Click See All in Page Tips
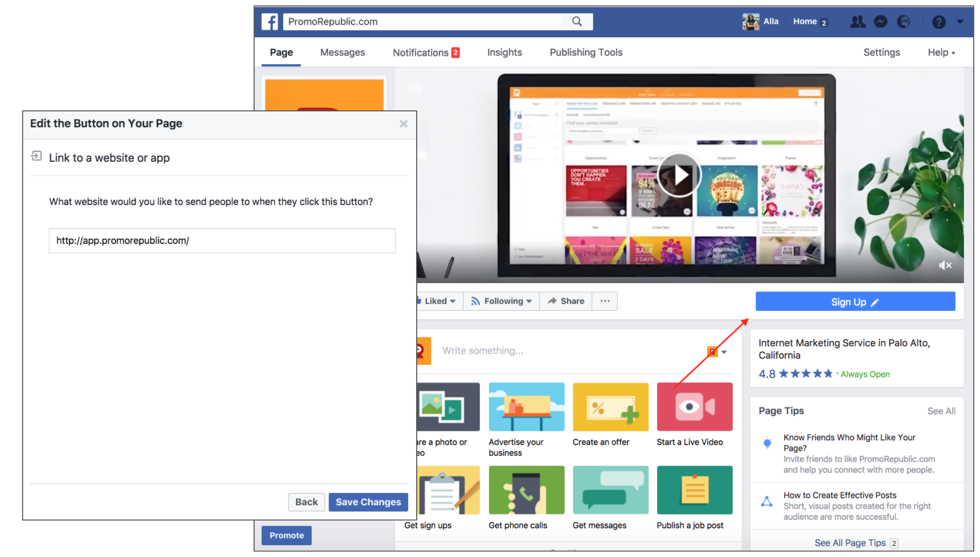This screenshot has width=980, height=557. 941,411
